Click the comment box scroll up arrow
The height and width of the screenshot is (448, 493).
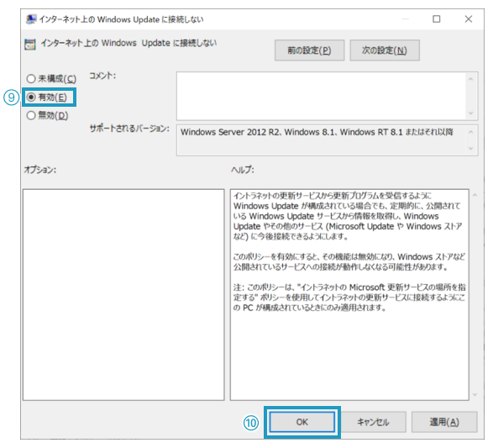pos(470,79)
